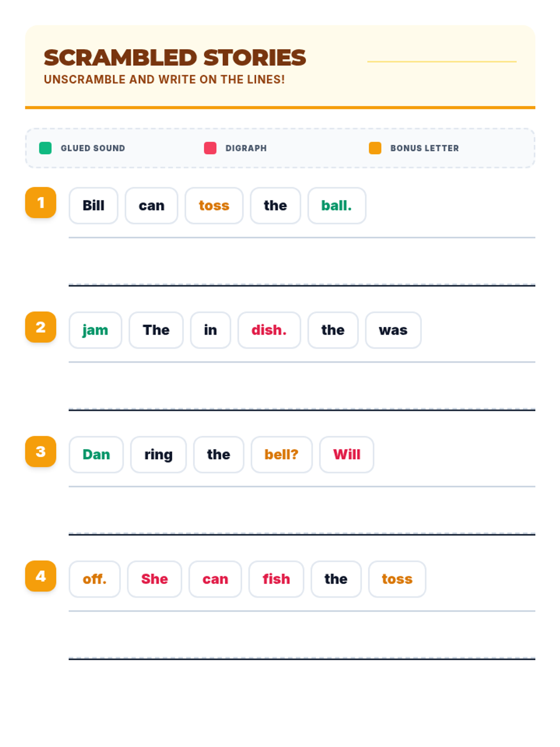Select the orange Bonus Letter swatch
Viewport: 560px width, 747px height.
tap(375, 148)
